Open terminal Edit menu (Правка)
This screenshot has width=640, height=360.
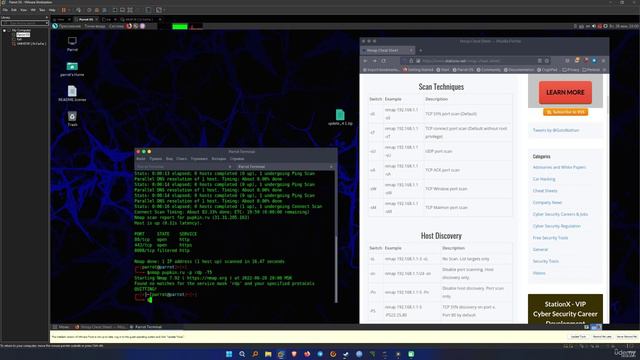(156, 159)
